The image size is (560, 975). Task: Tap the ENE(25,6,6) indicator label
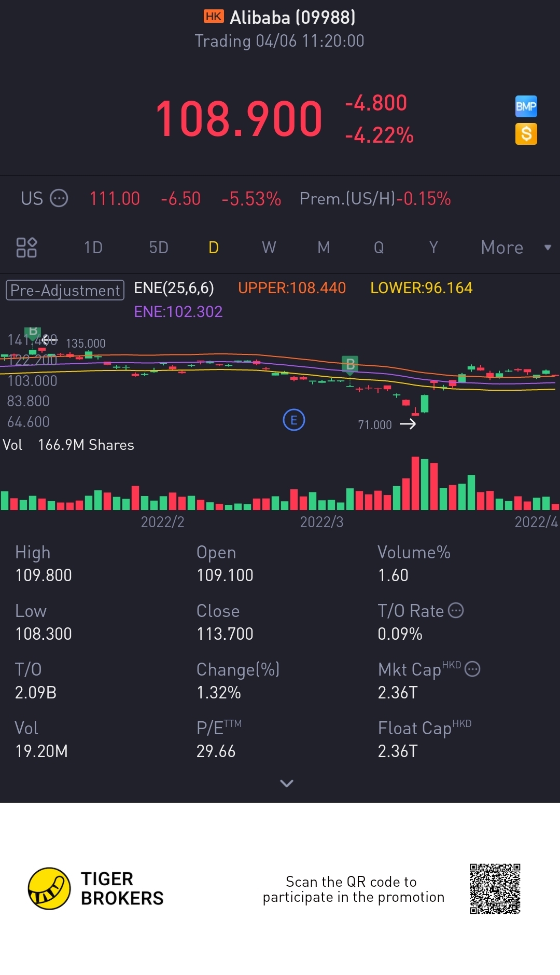[174, 288]
